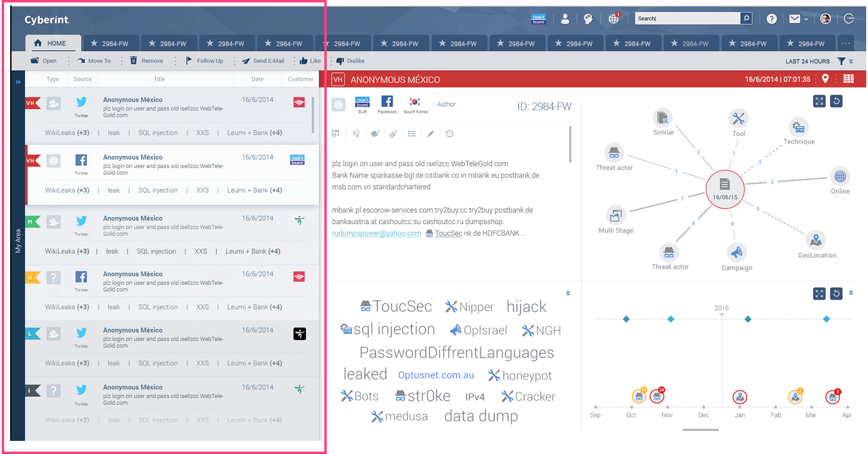The image size is (868, 454).
Task: Open the help question mark icon
Action: [x=771, y=19]
